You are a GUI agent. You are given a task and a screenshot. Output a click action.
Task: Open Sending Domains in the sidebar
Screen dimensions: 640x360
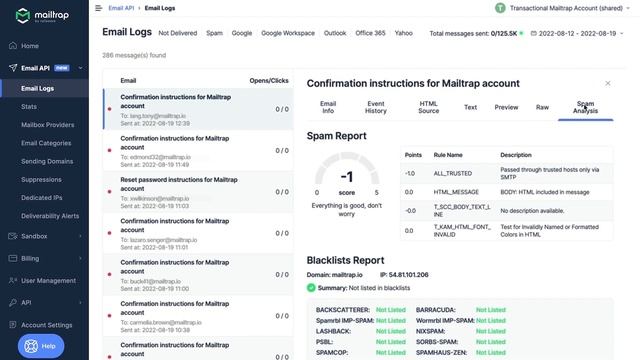click(x=47, y=161)
